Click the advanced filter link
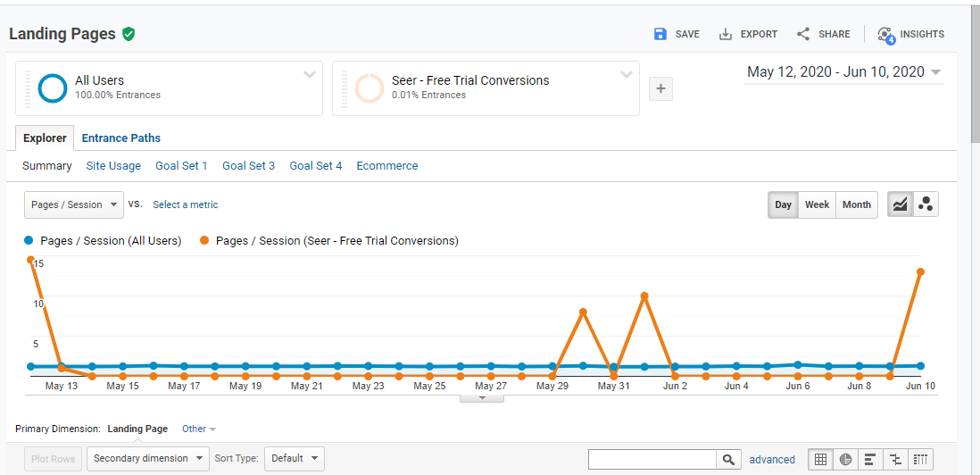Screen dimensions: 980x475 click(772, 460)
